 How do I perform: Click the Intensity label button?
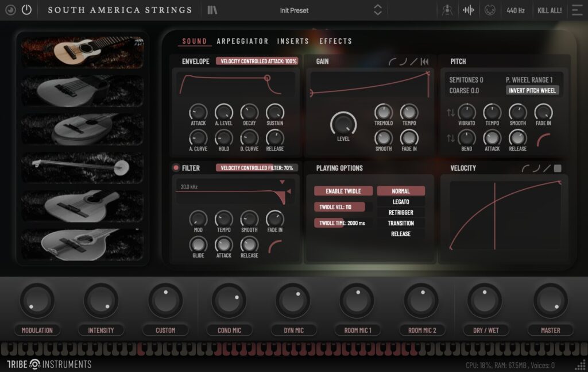click(x=101, y=331)
